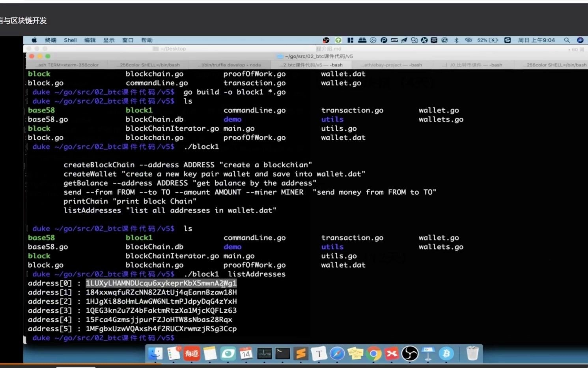Click the 'go build -o block1 *.go' command
588x368 pixels.
point(235,92)
